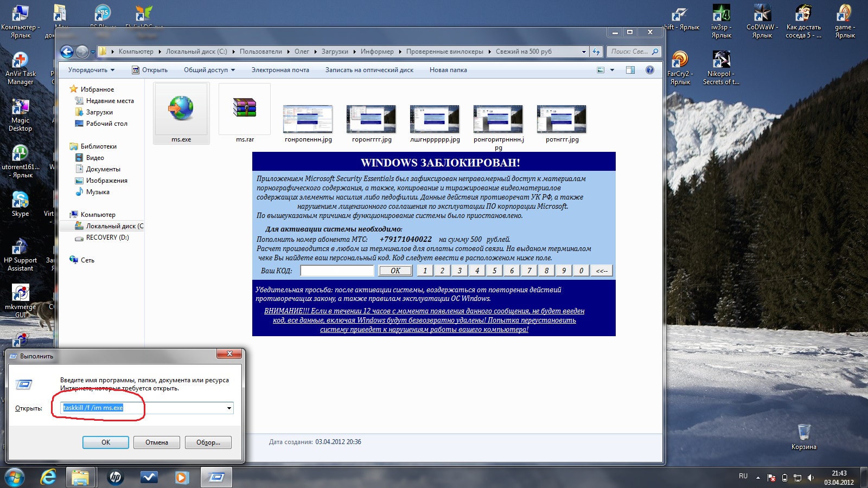Image resolution: width=868 pixels, height=488 pixels.
Task: Click Записать на оптический диск
Action: pos(369,70)
